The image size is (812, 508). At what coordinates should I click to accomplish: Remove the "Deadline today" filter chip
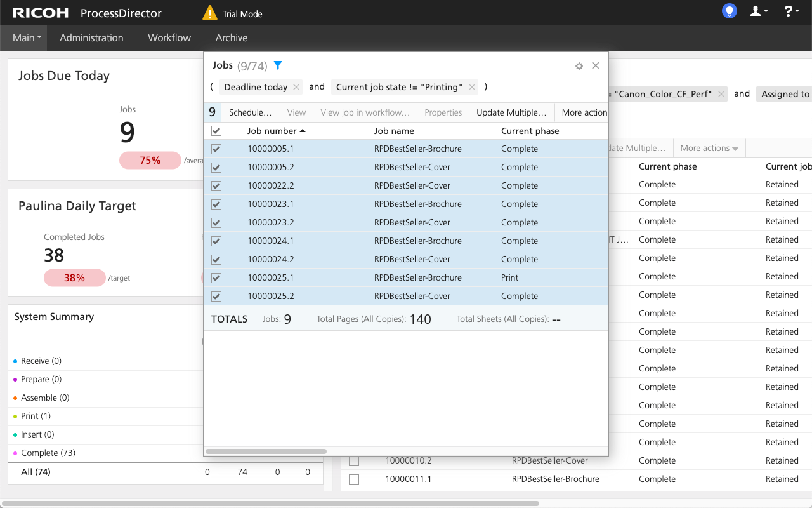coord(296,88)
